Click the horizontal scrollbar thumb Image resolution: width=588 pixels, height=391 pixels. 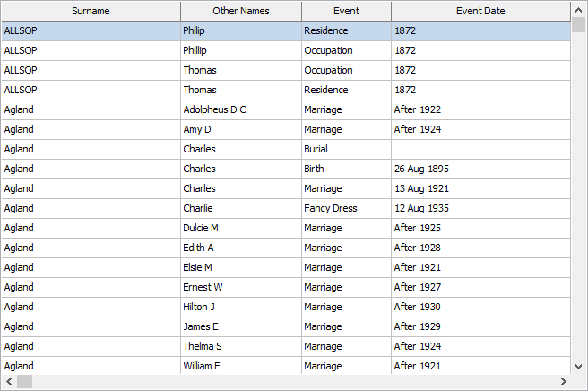click(x=24, y=382)
